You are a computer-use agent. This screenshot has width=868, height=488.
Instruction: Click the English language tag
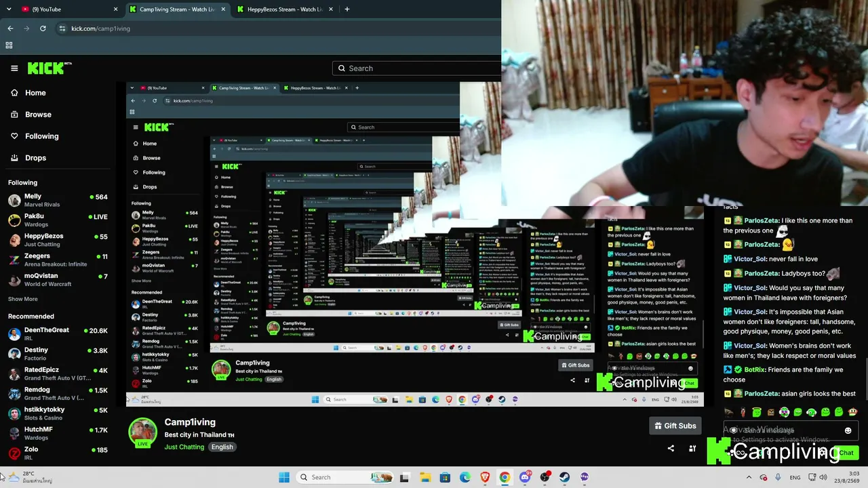pos(222,447)
